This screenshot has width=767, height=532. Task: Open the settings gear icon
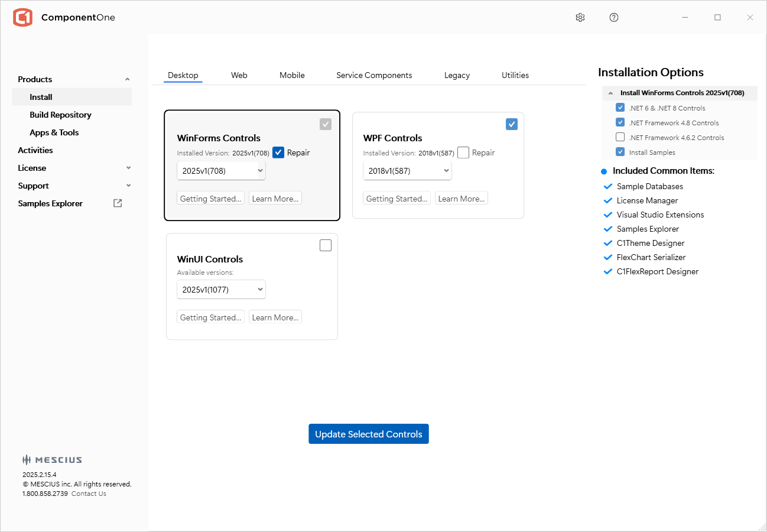[x=580, y=18]
